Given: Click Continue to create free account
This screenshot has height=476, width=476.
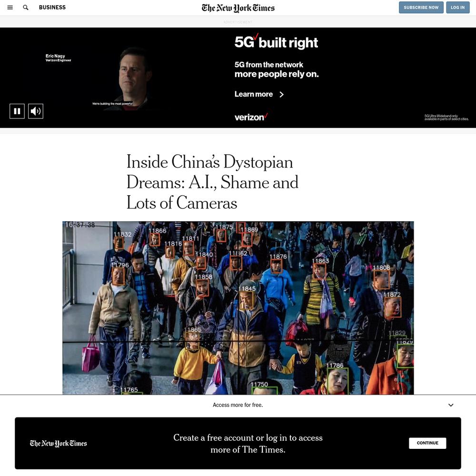Looking at the screenshot, I should [x=427, y=443].
